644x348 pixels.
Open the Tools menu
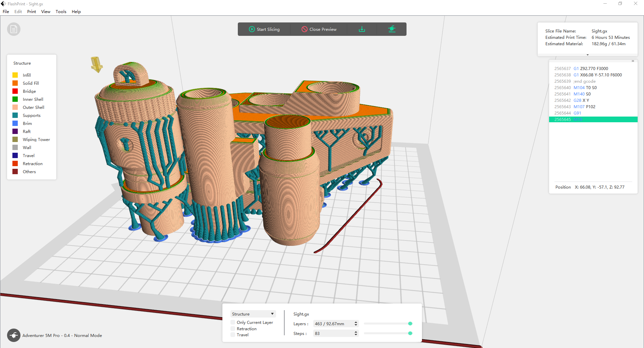pos(61,12)
